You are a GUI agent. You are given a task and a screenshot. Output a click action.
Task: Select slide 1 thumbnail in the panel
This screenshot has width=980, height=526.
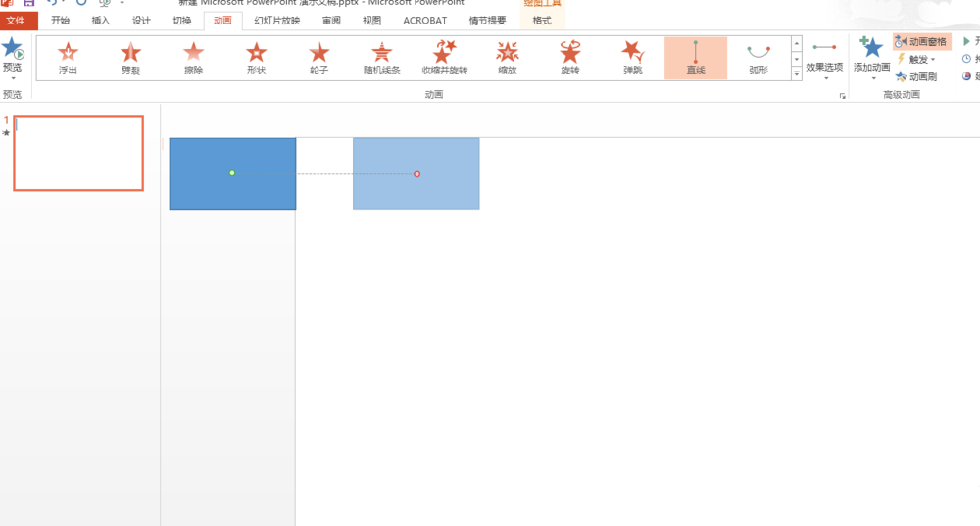pos(78,153)
